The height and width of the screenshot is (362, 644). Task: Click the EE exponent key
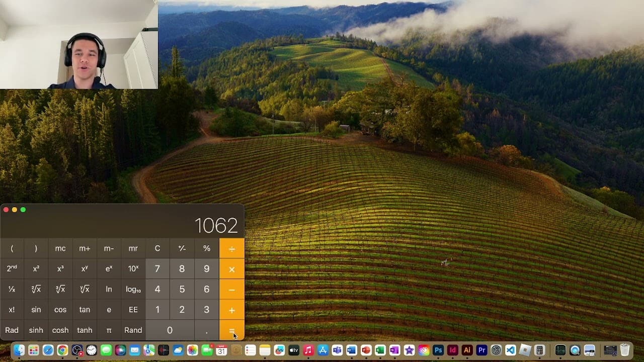(133, 310)
